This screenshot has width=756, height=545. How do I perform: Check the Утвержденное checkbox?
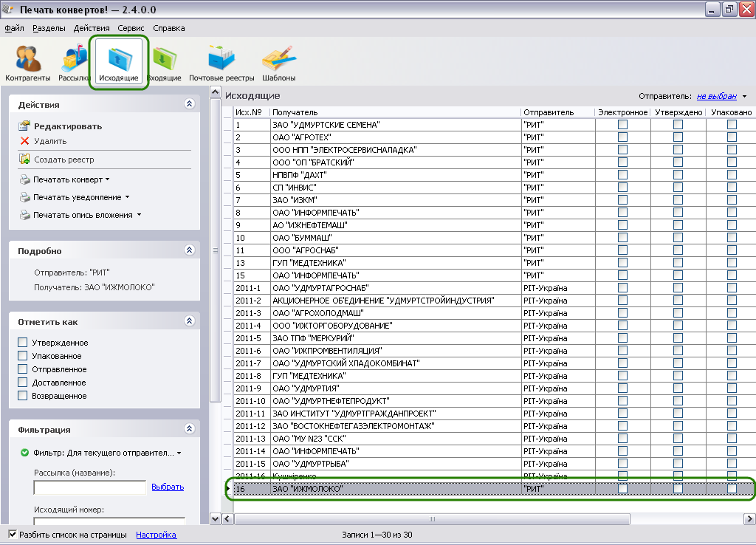[x=23, y=343]
